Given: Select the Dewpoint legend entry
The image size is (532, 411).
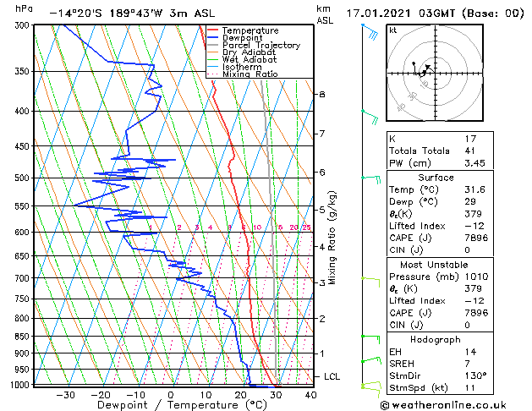Looking at the screenshot, I should (x=244, y=38).
